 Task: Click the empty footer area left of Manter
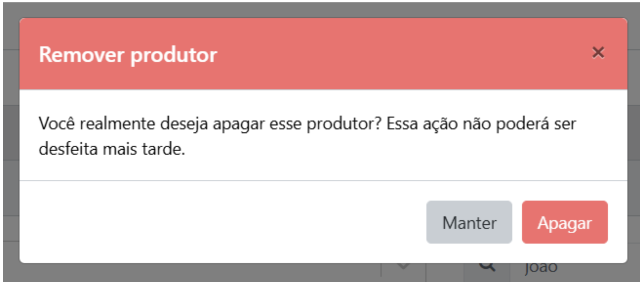pyautogui.click(x=222, y=222)
